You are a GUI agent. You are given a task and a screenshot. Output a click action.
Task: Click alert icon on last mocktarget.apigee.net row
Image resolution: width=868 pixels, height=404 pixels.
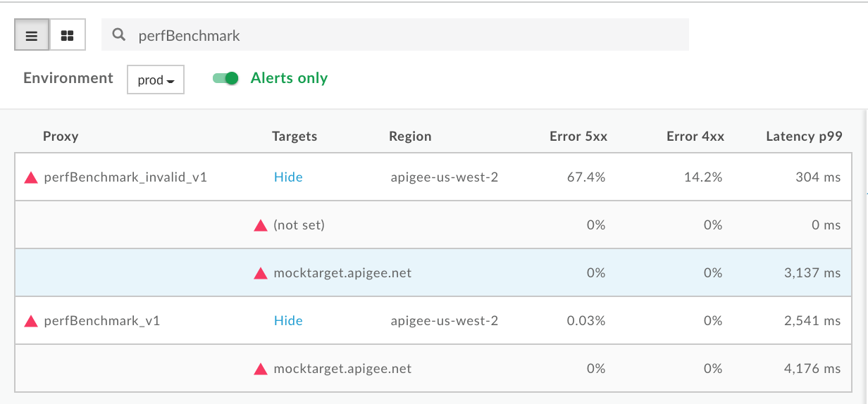[x=261, y=369]
